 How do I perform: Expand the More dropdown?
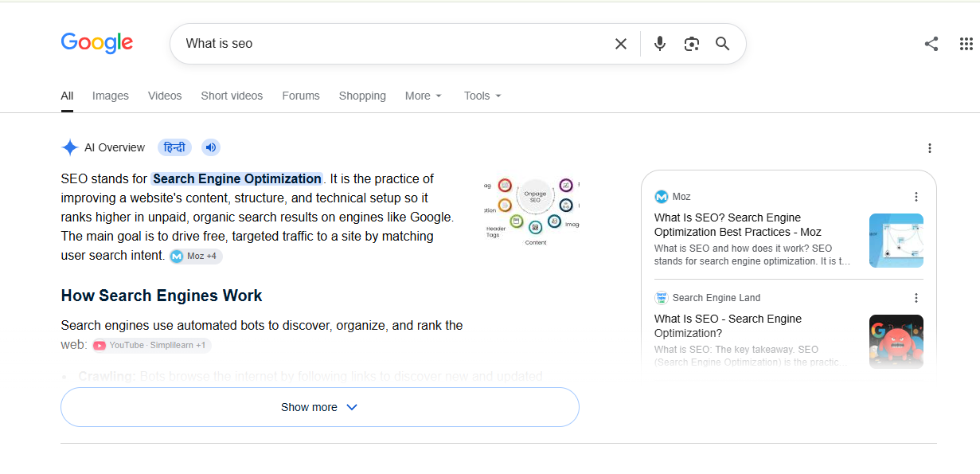(x=423, y=96)
